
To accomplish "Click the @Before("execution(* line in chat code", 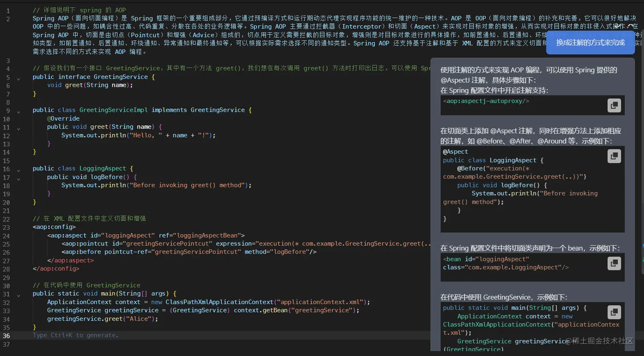I will point(493,168).
